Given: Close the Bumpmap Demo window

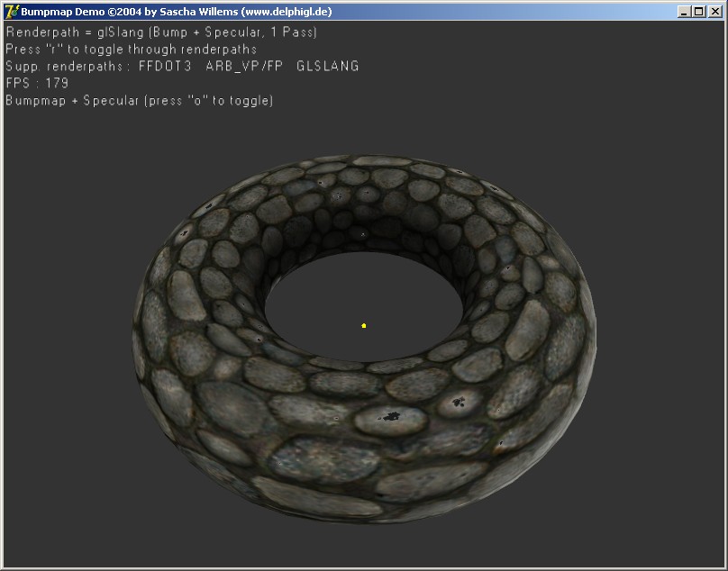Looking at the screenshot, I should click(x=715, y=12).
